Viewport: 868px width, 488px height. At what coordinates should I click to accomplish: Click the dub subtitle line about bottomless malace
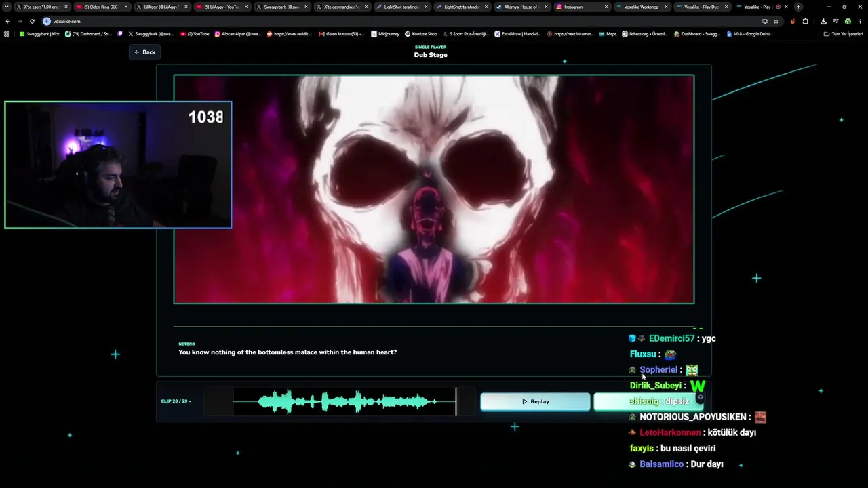[x=288, y=352]
